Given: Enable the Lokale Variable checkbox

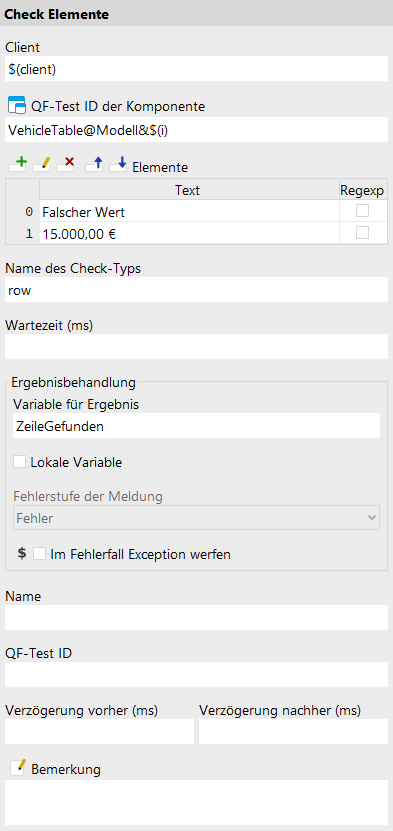Looking at the screenshot, I should [20, 462].
